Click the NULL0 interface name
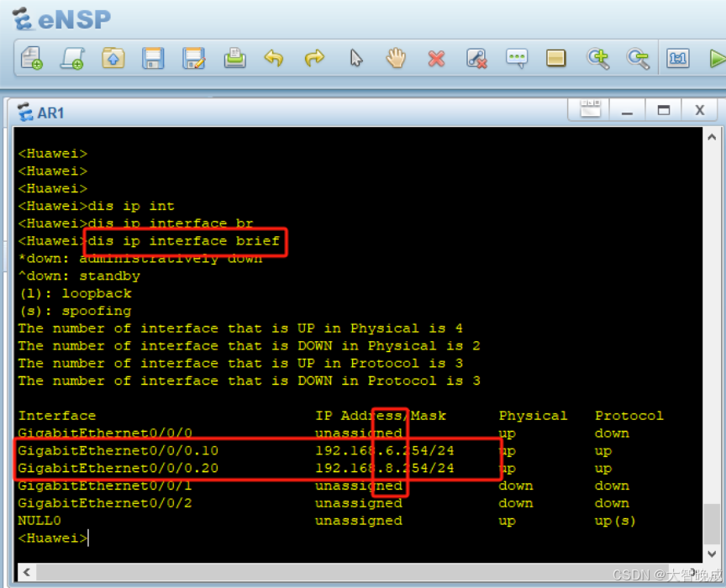Image resolution: width=726 pixels, height=588 pixels. 39,521
